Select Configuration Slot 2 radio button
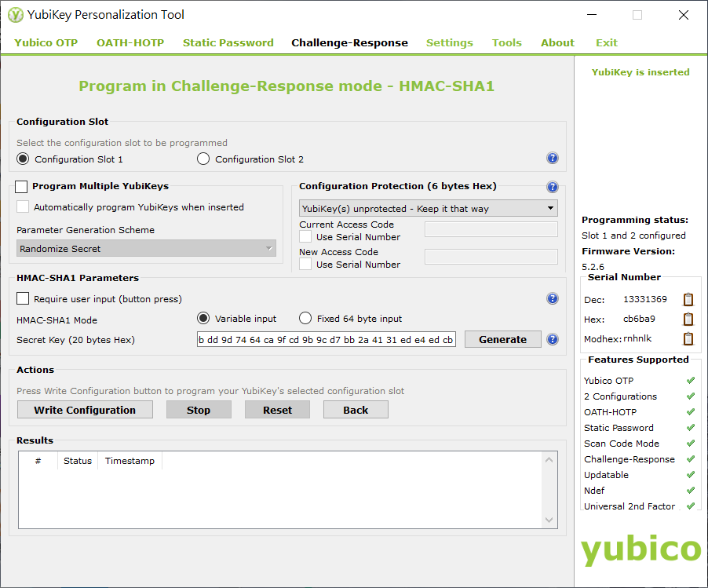This screenshot has width=708, height=588. click(x=203, y=159)
